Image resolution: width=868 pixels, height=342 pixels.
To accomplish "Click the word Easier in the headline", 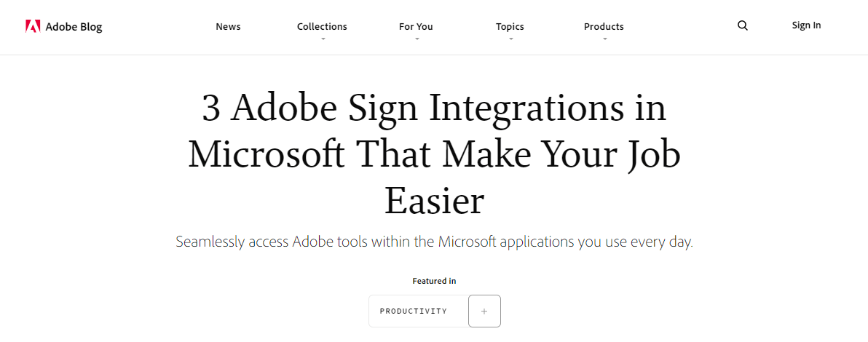I will (x=434, y=200).
